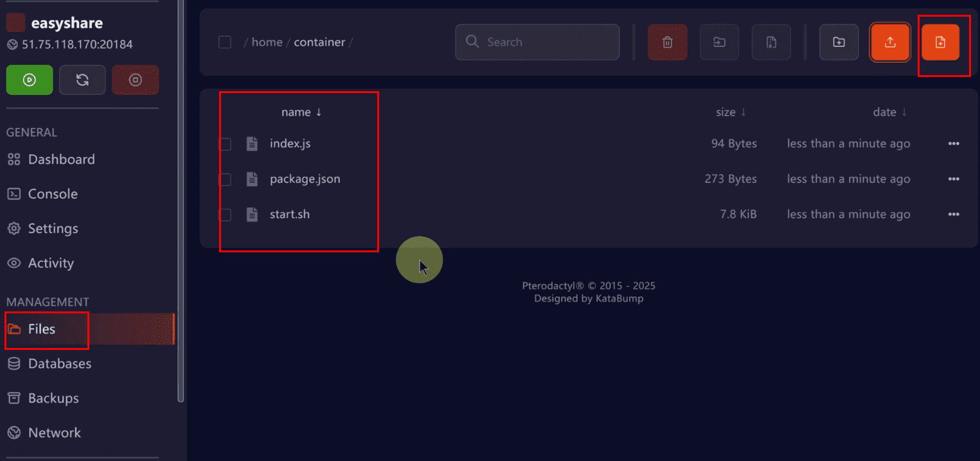980x461 pixels.
Task: Tick the checkbox beside package.json
Action: click(225, 179)
